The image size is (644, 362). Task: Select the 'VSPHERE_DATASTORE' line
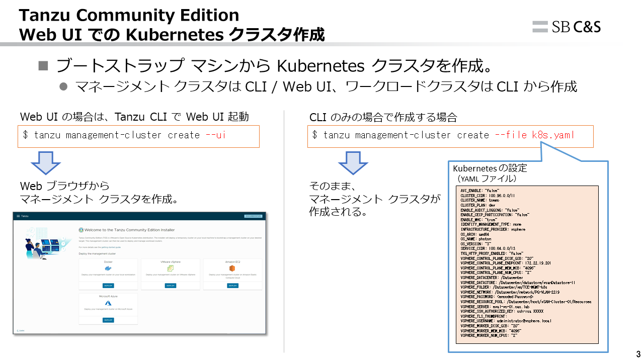[518, 282]
